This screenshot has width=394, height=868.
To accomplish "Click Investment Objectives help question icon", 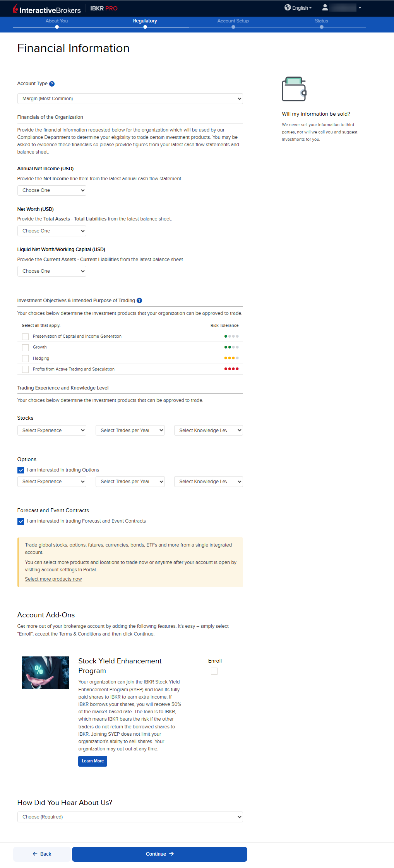I will pos(139,301).
